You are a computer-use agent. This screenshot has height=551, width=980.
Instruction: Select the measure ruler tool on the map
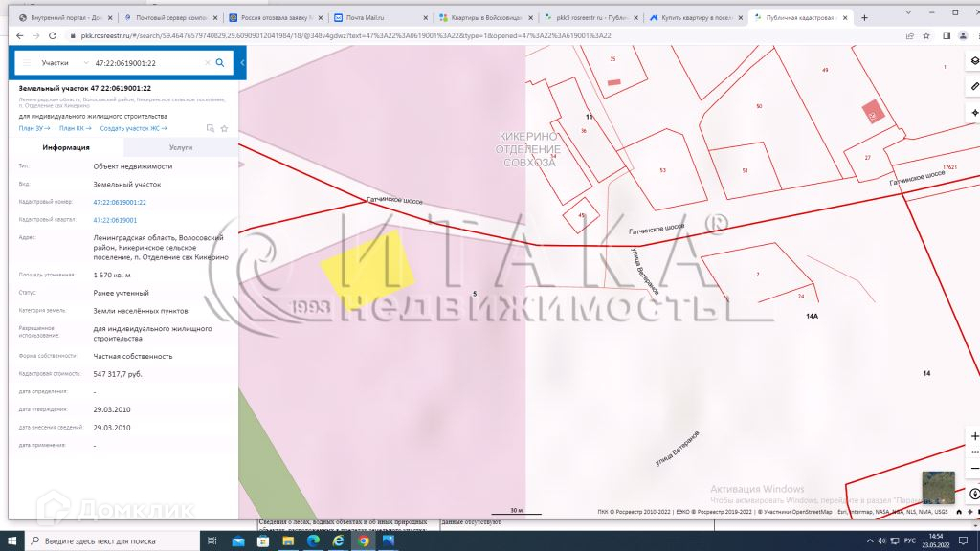click(x=974, y=86)
